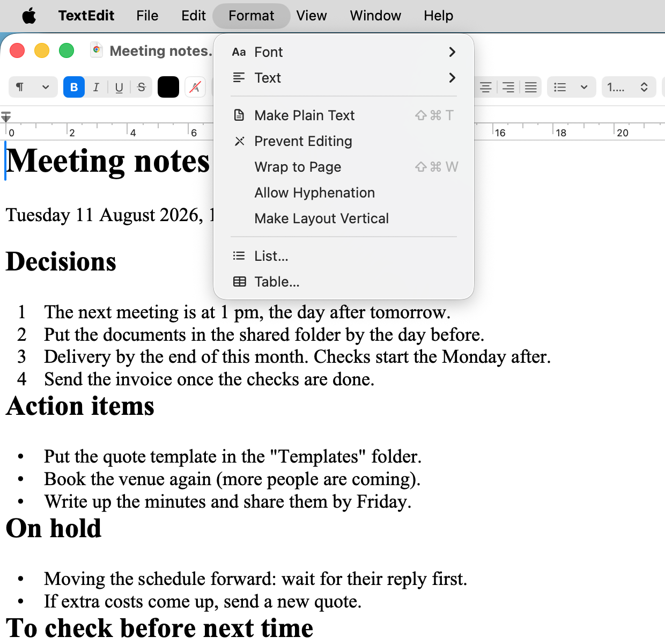Open the paragraph styles dropdown

(x=33, y=87)
